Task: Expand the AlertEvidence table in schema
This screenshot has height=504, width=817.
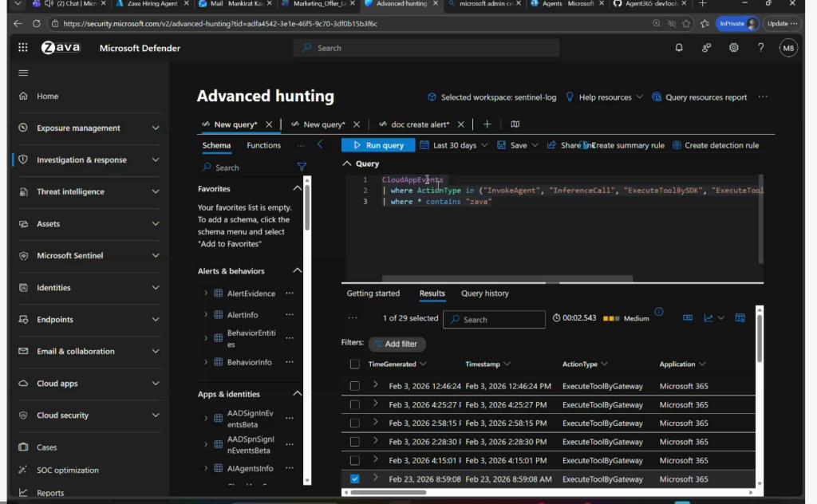Action: [x=206, y=293]
